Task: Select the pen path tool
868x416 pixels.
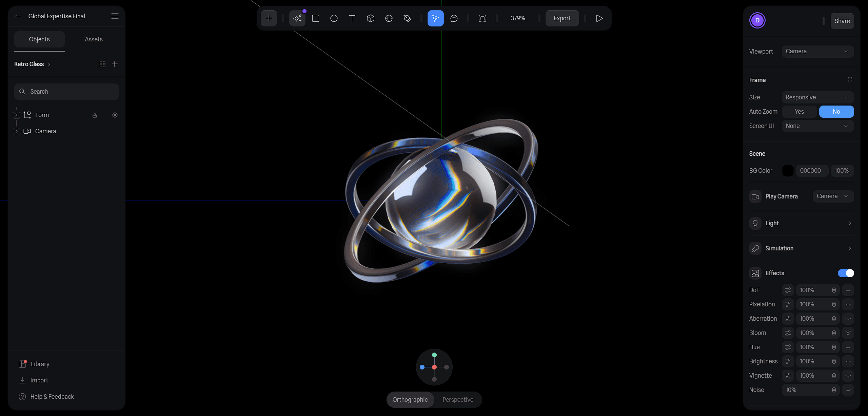Action: (407, 18)
